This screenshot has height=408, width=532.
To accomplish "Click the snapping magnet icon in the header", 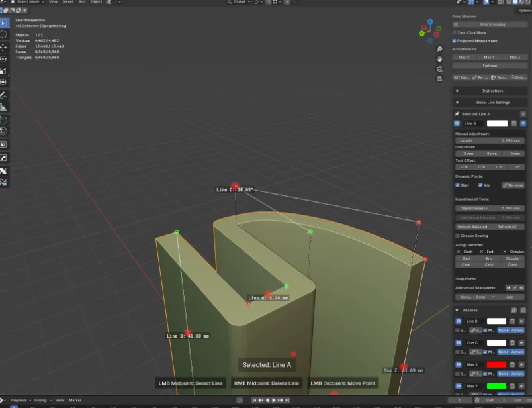I will [267, 3].
